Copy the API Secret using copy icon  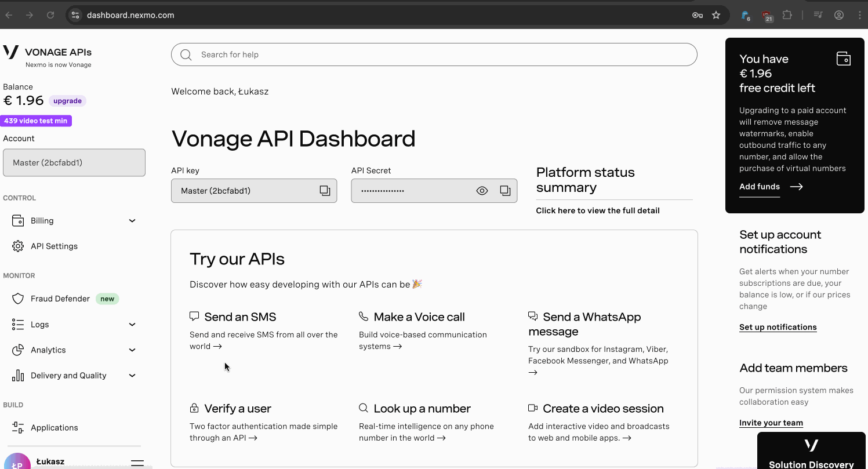[x=505, y=191]
